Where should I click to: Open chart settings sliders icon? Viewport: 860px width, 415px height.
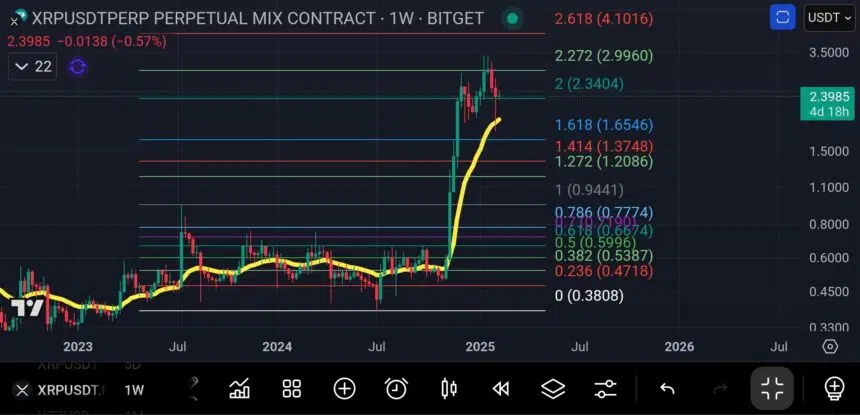pos(606,389)
